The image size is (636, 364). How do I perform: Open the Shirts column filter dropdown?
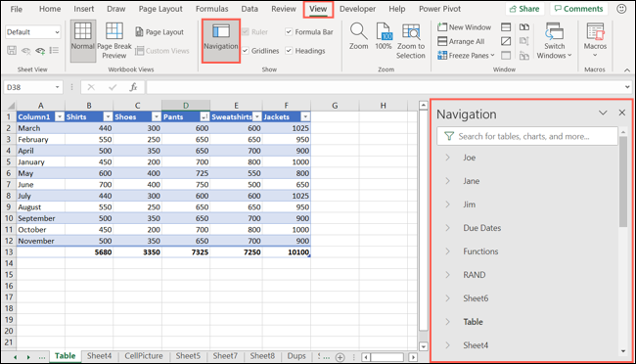pyautogui.click(x=108, y=116)
